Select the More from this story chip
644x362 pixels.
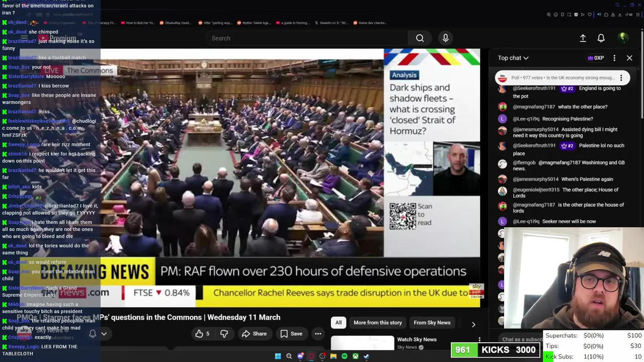[x=378, y=323]
